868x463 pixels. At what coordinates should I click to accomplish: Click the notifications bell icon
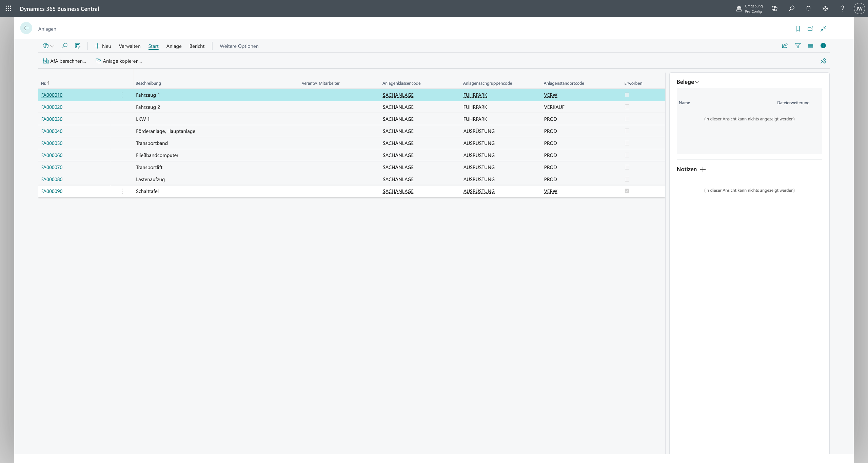[x=808, y=8]
